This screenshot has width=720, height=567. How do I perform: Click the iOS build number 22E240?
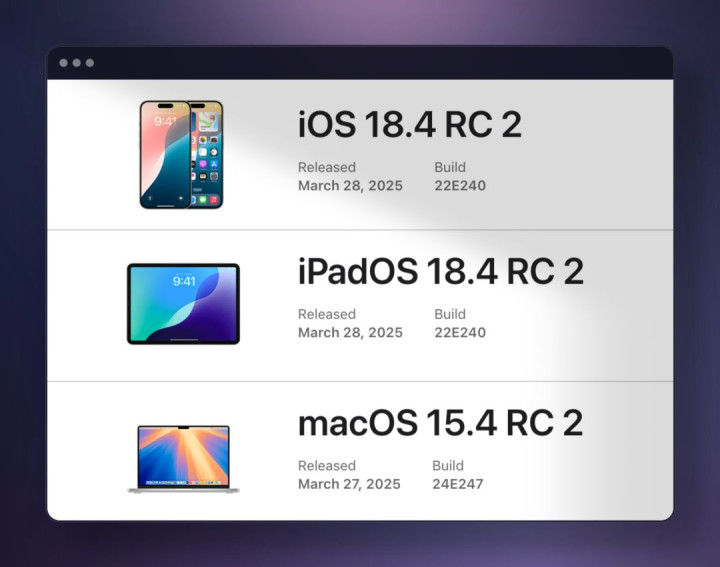460,185
